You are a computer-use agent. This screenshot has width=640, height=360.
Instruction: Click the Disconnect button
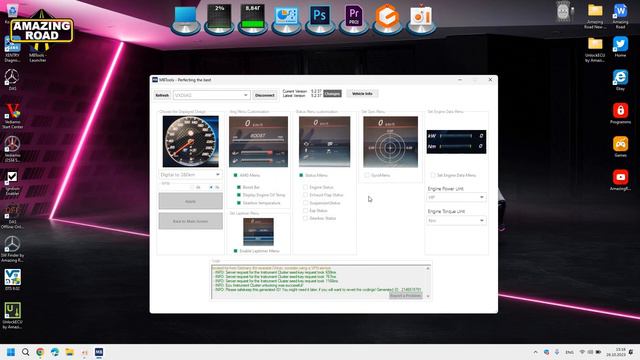264,95
